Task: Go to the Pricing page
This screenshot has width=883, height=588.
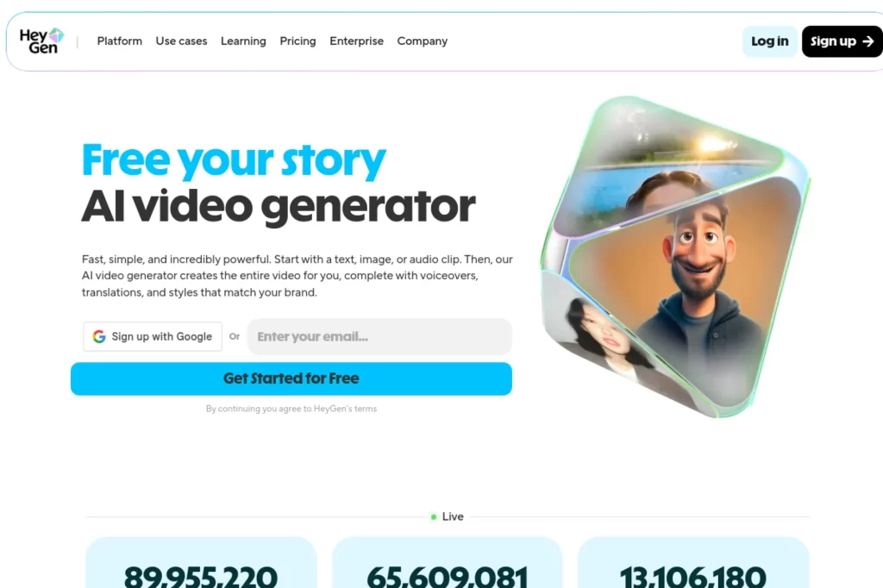Action: click(x=297, y=41)
